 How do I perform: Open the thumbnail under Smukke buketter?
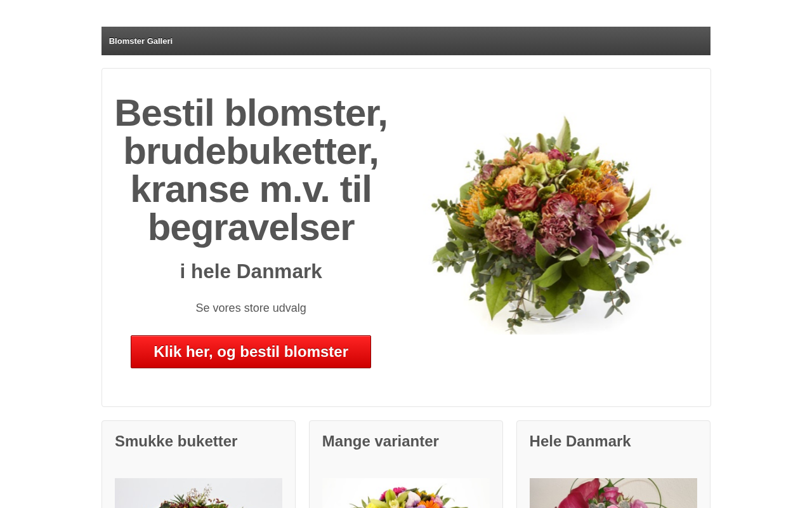[199, 493]
